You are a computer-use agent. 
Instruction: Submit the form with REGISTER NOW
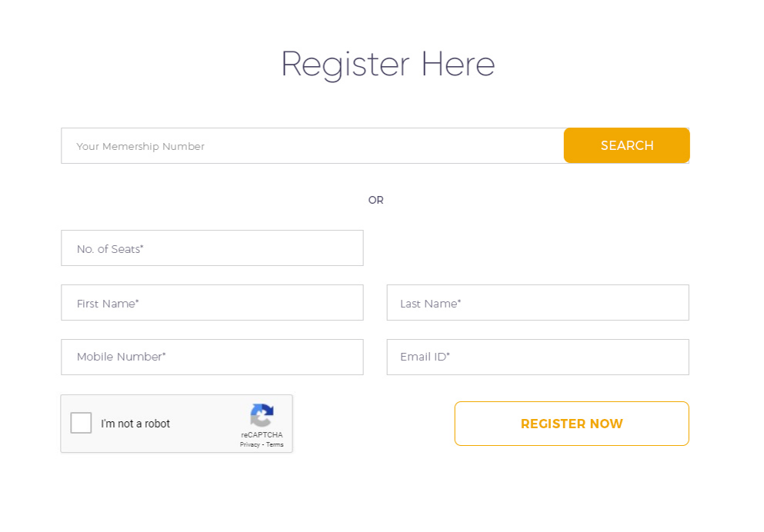(x=572, y=424)
